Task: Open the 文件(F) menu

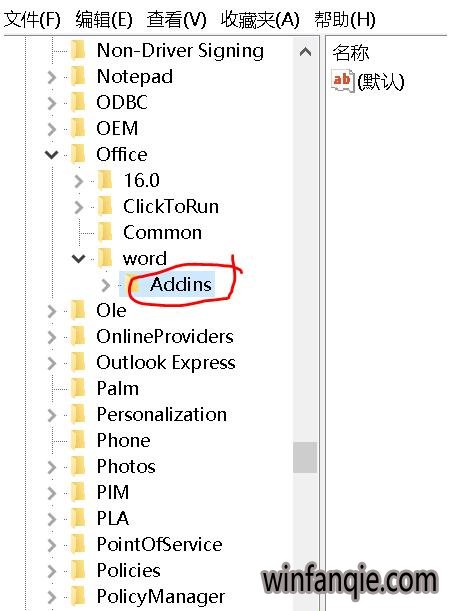Action: pos(32,19)
